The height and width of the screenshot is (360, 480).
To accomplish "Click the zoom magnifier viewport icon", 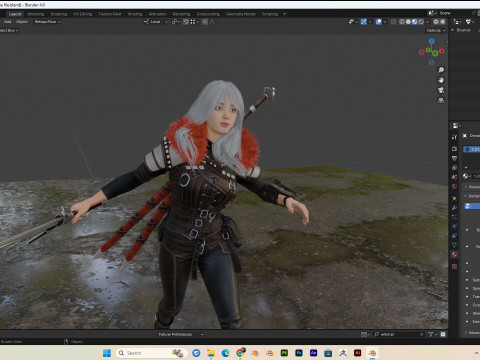I will pos(441,70).
